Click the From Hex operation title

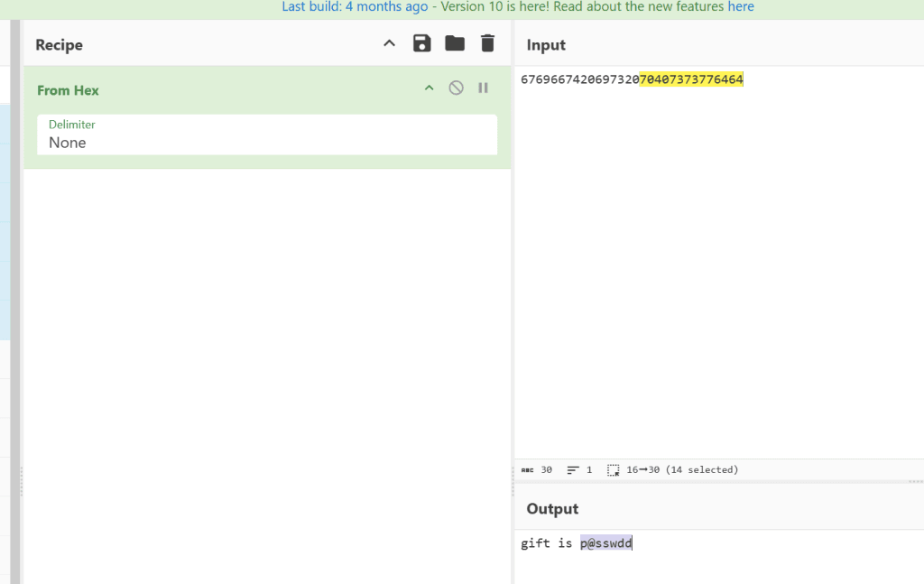(69, 90)
